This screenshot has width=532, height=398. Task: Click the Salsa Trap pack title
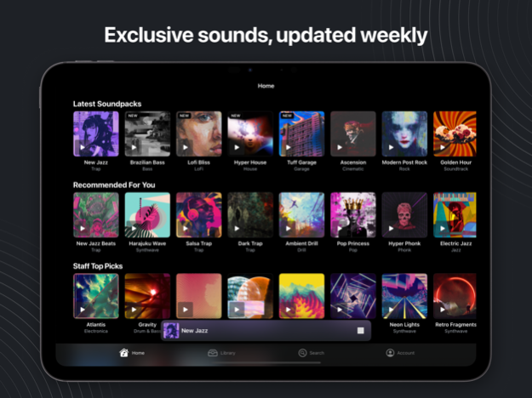198,244
